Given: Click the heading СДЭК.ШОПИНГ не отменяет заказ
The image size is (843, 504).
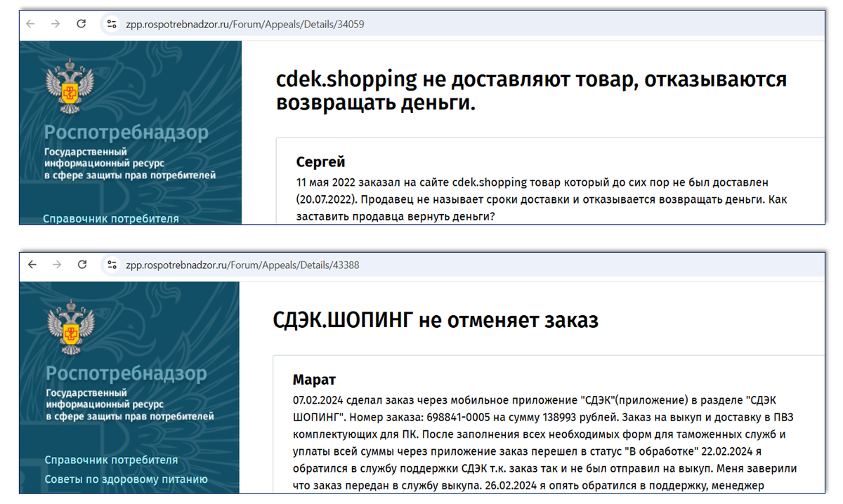Looking at the screenshot, I should point(436,321).
